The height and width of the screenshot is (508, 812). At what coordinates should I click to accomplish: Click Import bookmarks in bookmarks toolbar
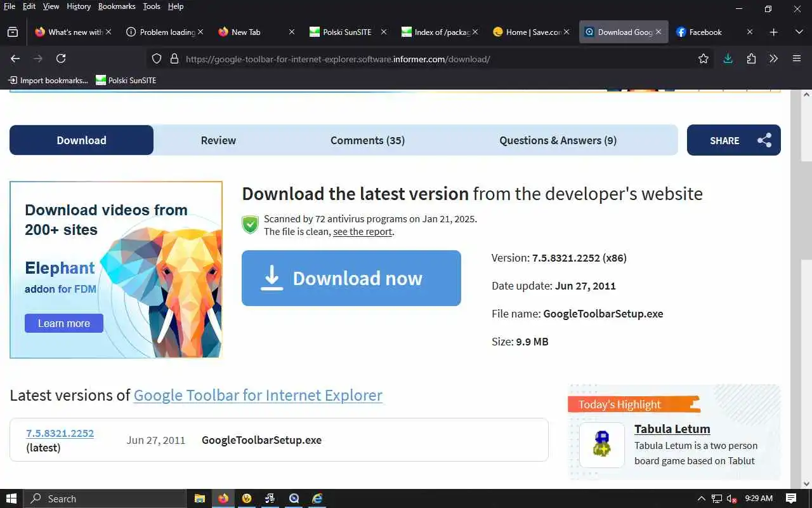coord(48,80)
